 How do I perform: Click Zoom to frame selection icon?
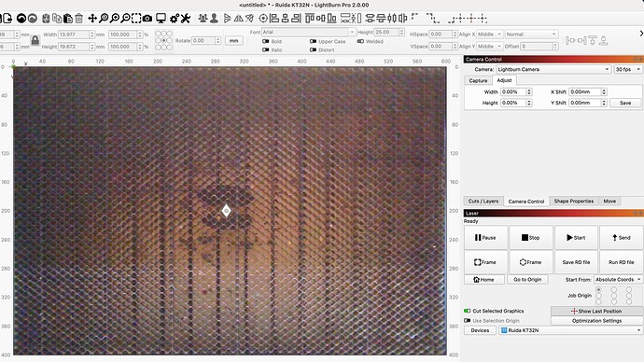(x=136, y=19)
